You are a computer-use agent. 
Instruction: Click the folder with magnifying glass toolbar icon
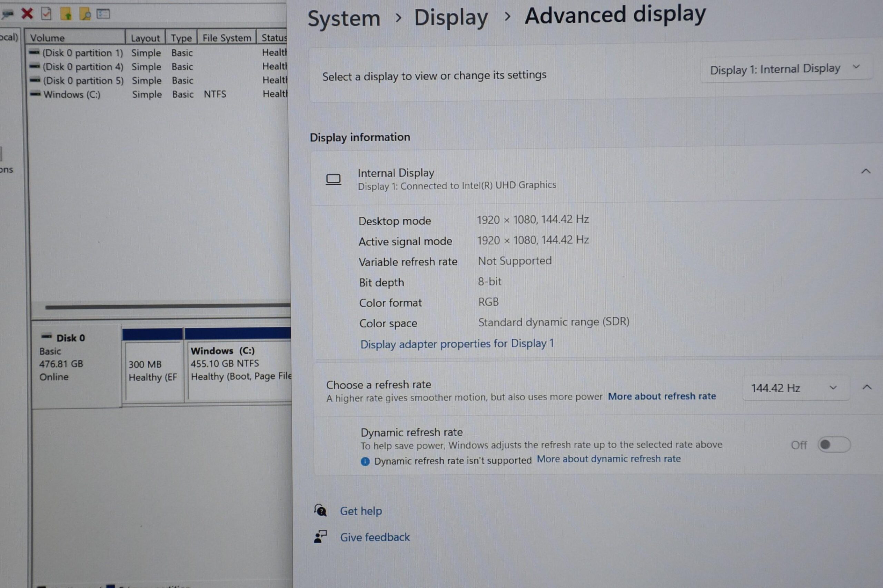[85, 14]
